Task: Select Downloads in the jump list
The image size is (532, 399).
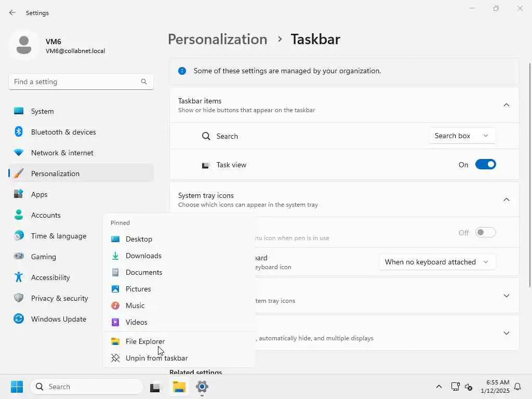Action: (x=179, y=256)
